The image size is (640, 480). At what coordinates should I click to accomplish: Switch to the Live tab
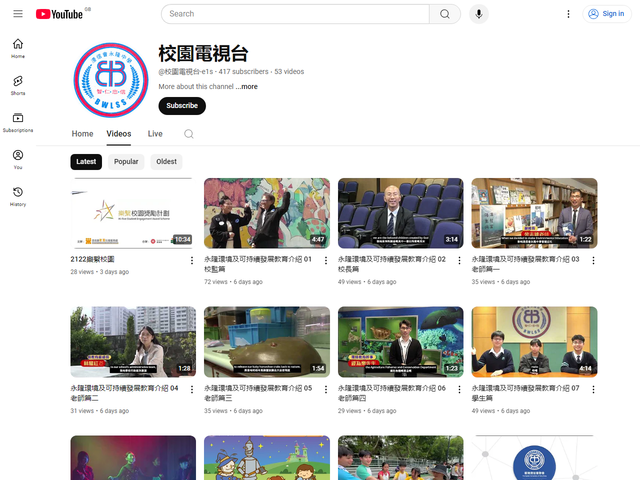pyautogui.click(x=155, y=134)
